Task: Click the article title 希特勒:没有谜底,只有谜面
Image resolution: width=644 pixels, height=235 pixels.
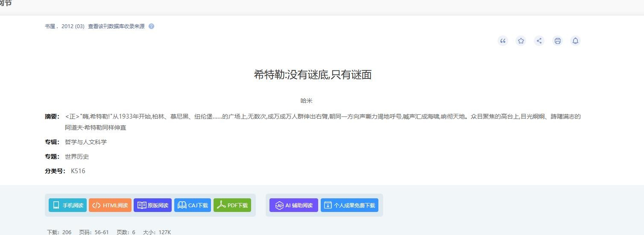Action: pos(313,75)
